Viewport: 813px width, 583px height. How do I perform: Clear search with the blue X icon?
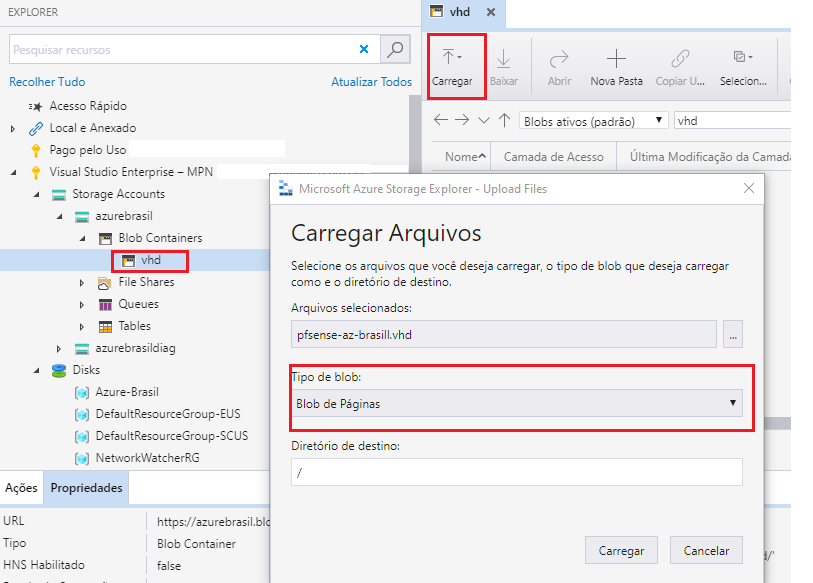point(364,49)
